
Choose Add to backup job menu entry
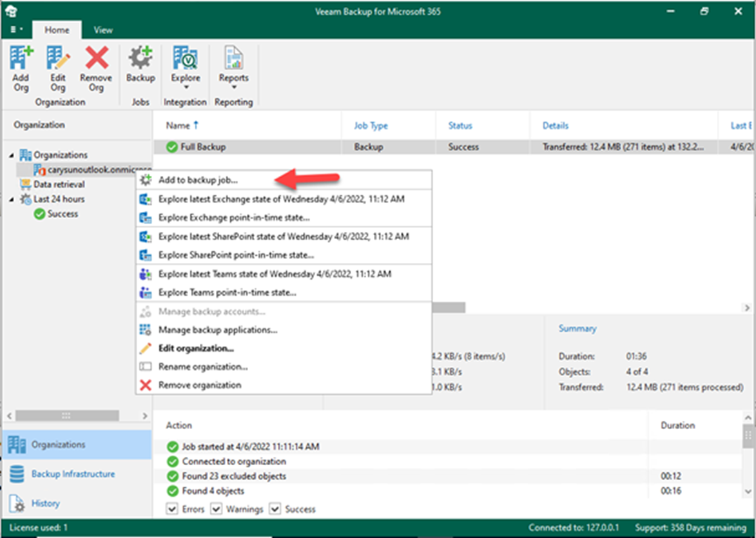click(x=284, y=180)
